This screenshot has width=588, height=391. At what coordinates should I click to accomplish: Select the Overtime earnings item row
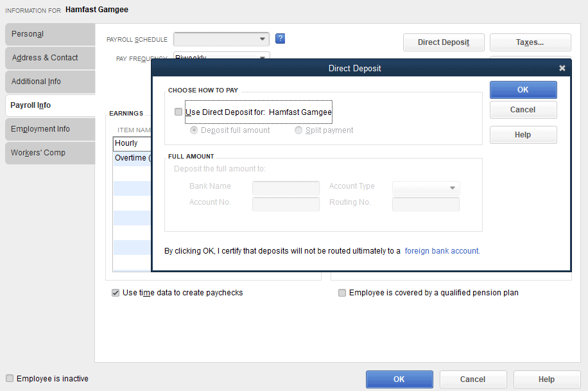pos(132,158)
